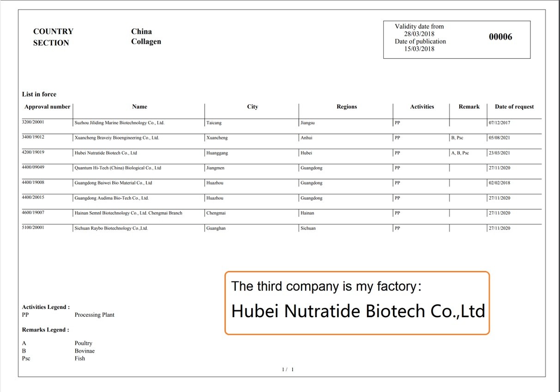Click Sichuan Raybo Biotechnology entry
This screenshot has height=392, width=560.
(111, 228)
